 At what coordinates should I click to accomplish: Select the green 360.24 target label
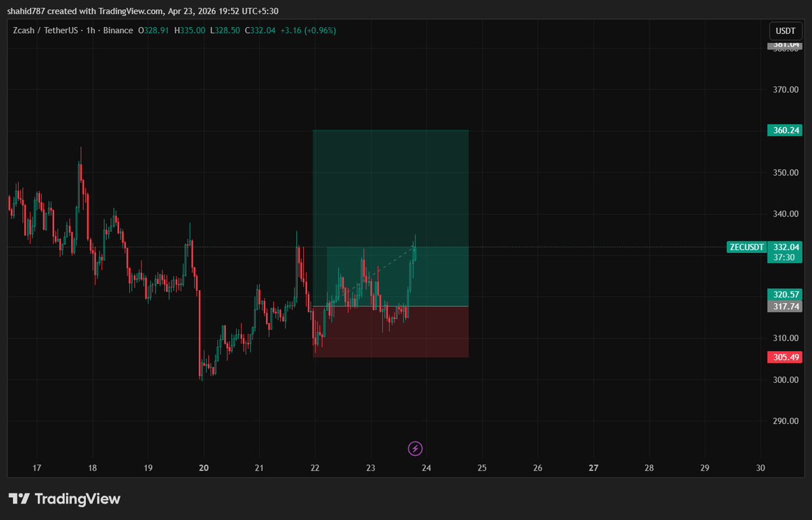pos(784,129)
